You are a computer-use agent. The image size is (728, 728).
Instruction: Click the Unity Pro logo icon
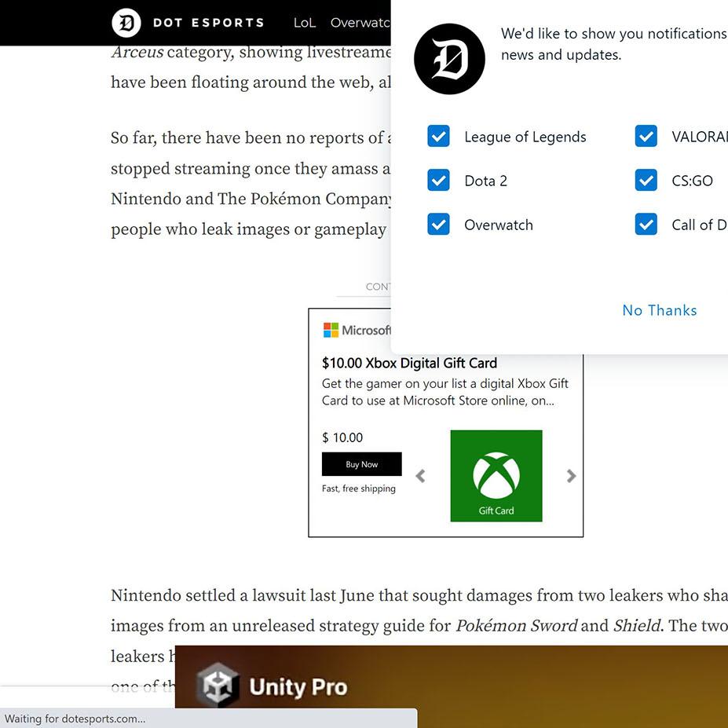[218, 686]
